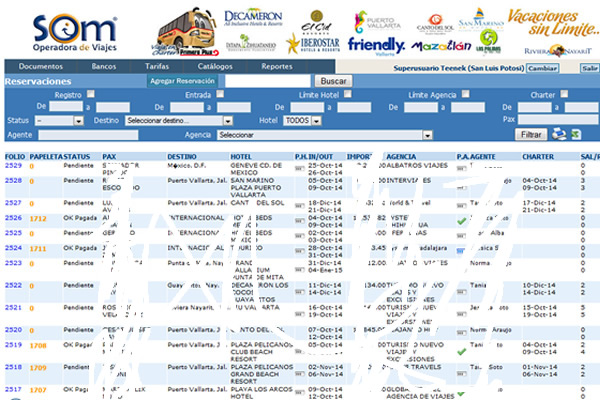Open reservation folio 2526 link
The image size is (600, 400).
pos(13,218)
